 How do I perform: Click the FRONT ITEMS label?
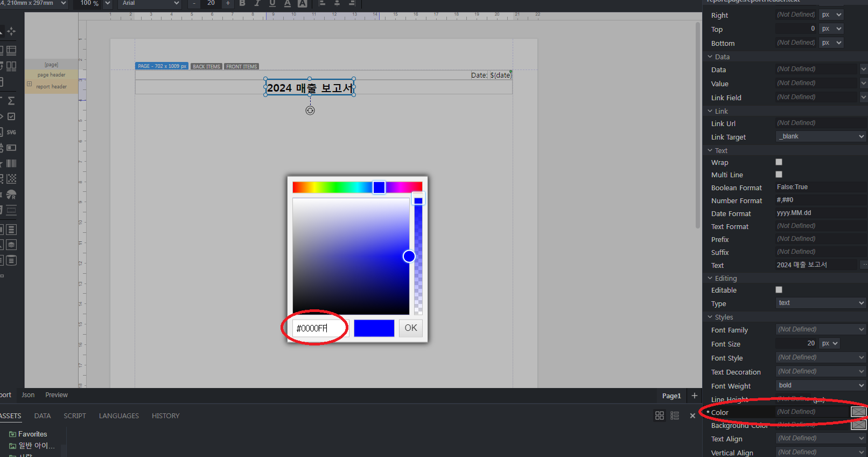(241, 66)
